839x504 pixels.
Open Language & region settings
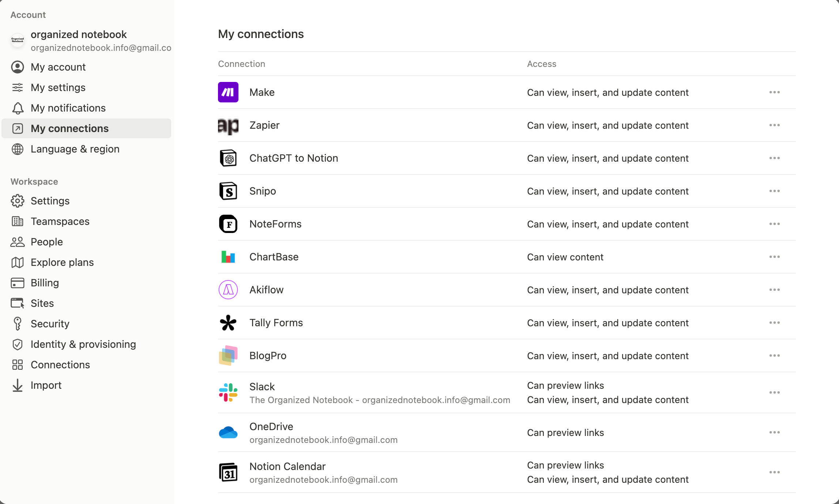[x=75, y=149]
